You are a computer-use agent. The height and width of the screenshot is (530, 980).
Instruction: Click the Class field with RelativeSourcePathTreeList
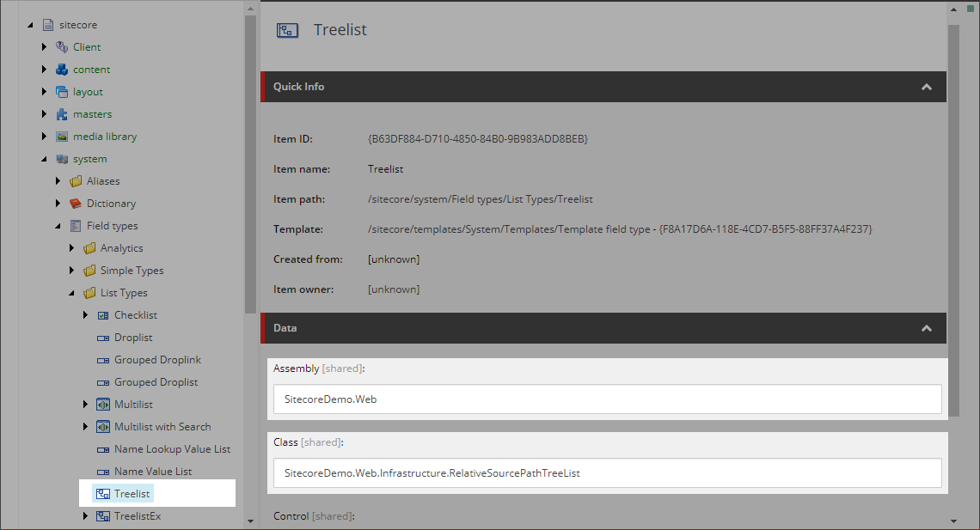pos(608,473)
